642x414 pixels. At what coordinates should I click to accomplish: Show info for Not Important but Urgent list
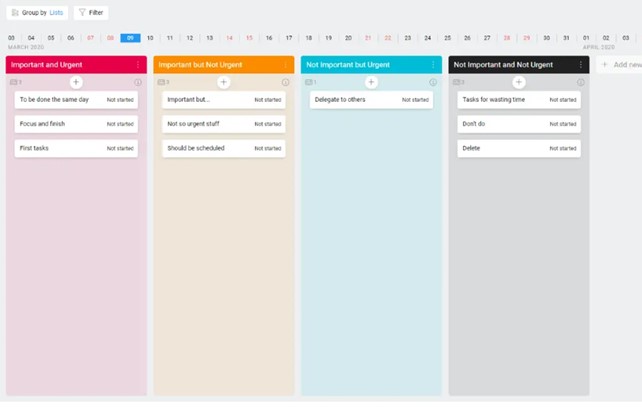pos(433,82)
